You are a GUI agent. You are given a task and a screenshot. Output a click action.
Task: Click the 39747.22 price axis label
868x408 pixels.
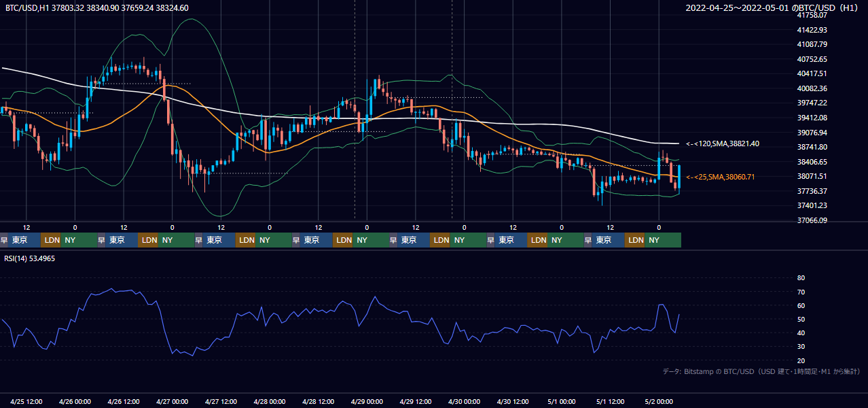[x=812, y=103]
